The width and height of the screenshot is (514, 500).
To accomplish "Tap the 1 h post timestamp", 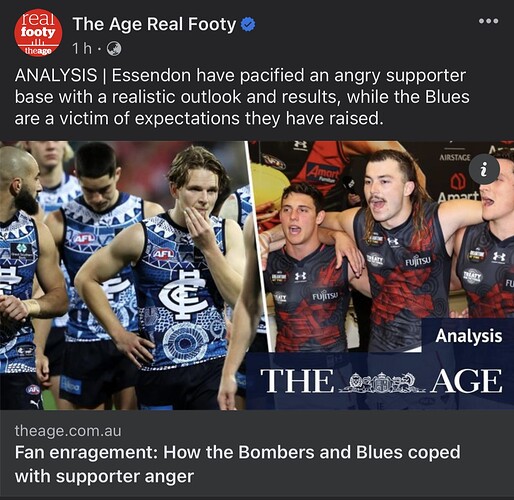I will coord(82,49).
